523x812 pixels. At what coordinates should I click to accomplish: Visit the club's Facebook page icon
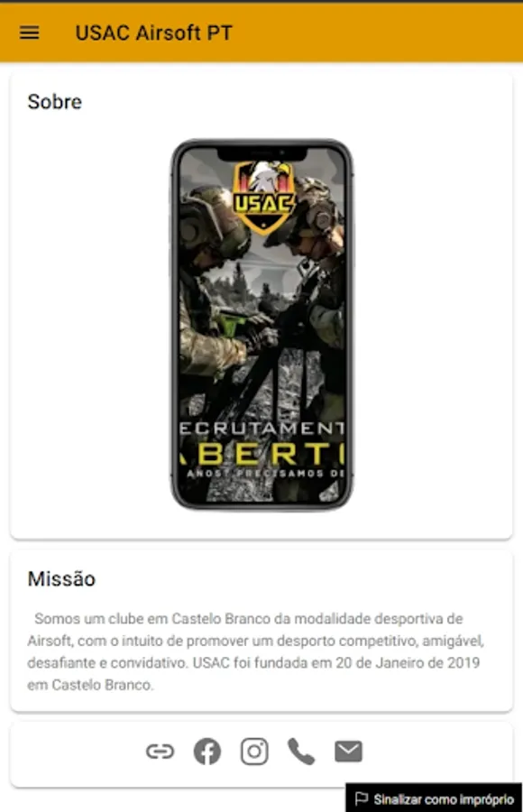(207, 751)
